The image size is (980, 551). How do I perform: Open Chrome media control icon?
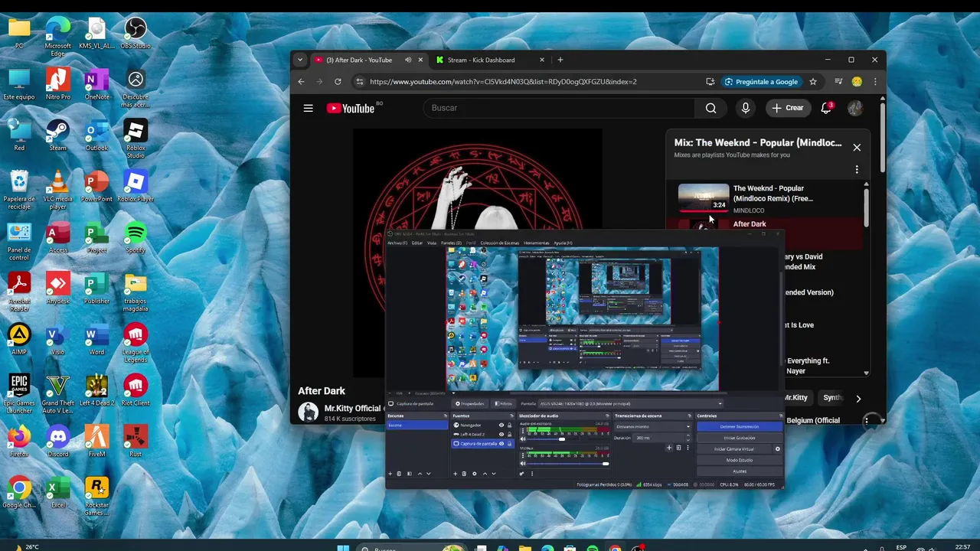click(x=838, y=82)
